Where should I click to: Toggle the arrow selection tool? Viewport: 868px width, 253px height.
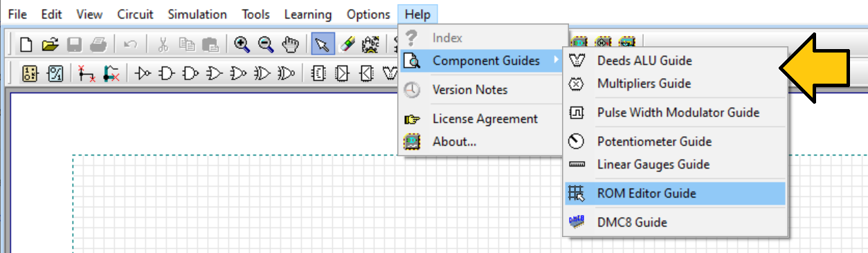[x=322, y=45]
